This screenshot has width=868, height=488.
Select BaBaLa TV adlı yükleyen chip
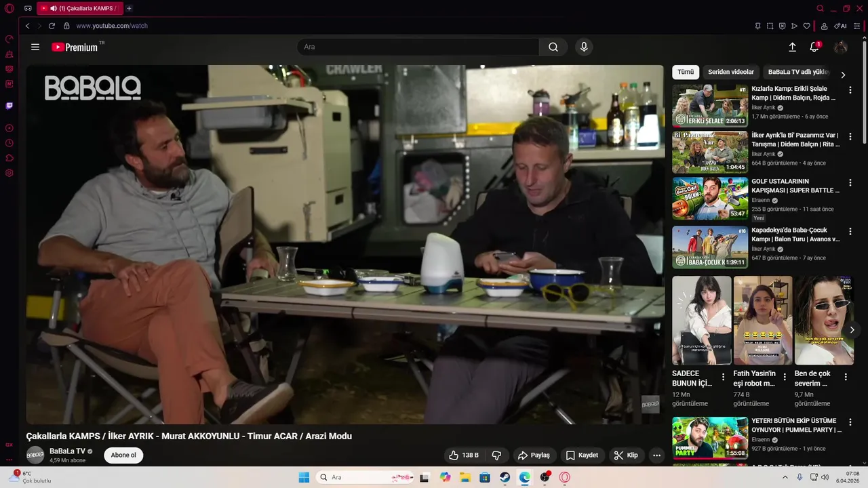(799, 72)
